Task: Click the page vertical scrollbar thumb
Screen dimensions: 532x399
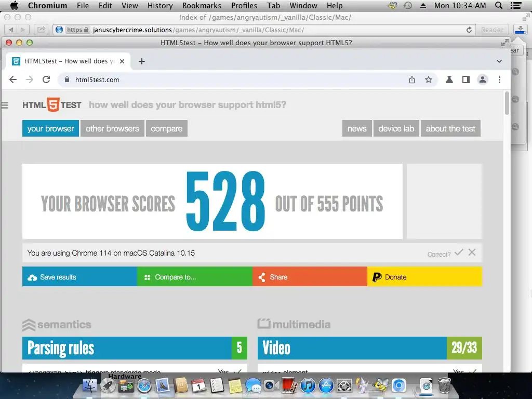Action: [x=507, y=103]
